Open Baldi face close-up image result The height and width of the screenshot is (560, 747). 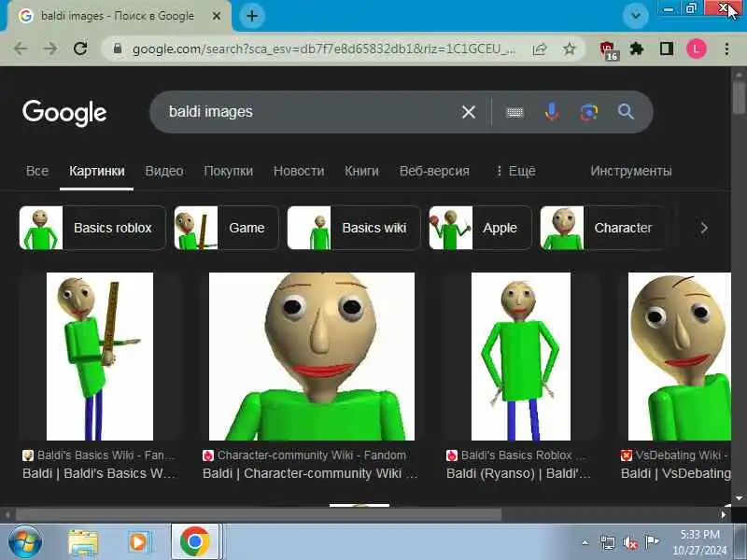[312, 357]
